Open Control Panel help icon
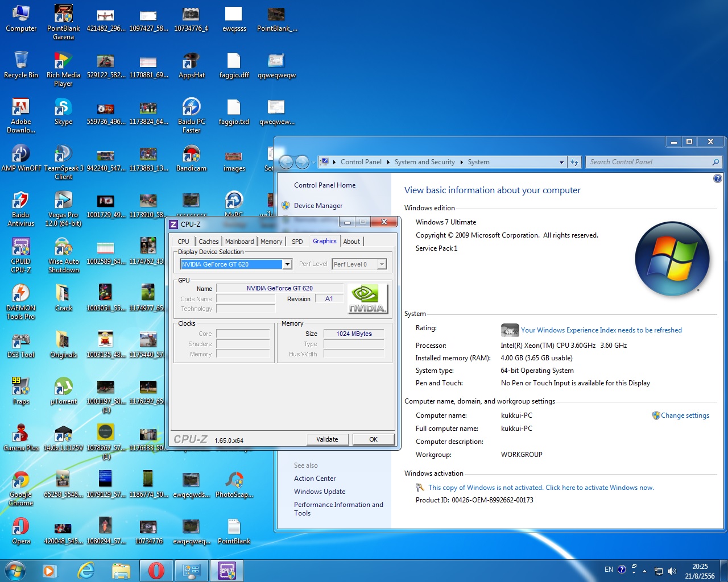 coord(718,178)
